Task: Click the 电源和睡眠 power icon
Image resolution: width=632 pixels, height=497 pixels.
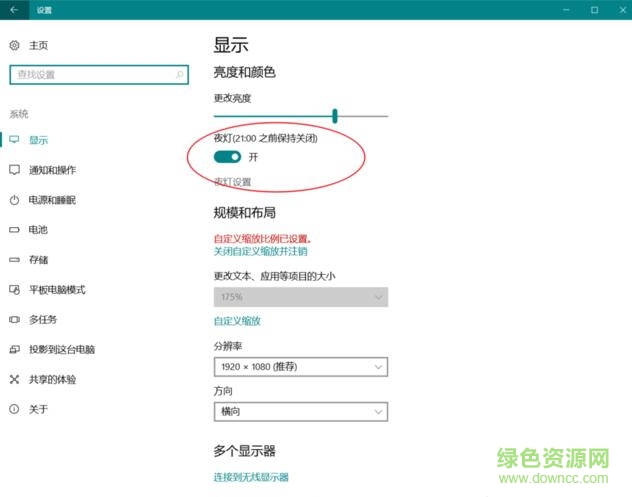Action: coord(15,200)
